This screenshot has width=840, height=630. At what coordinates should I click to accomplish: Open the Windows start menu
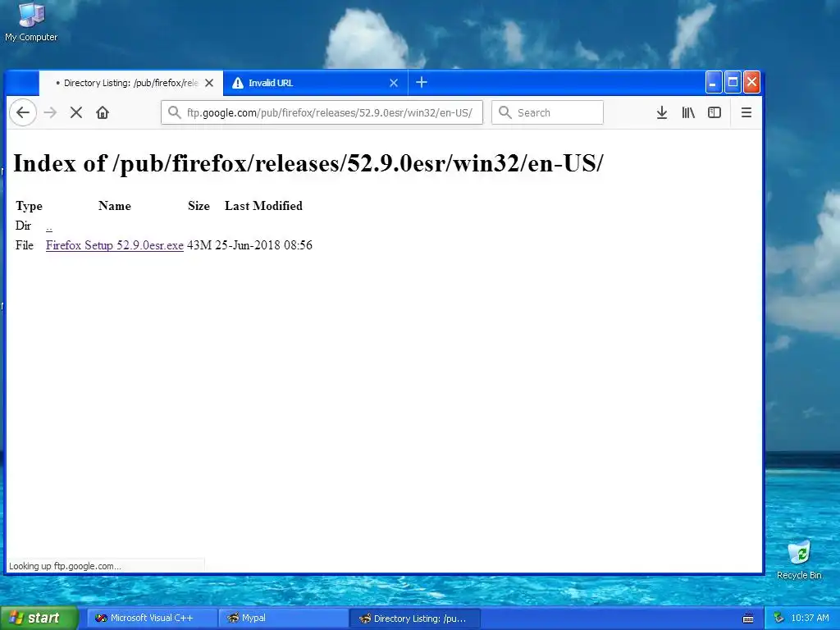[39, 619]
